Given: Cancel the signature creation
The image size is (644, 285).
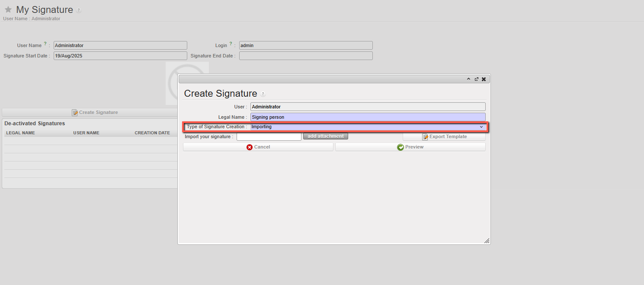Looking at the screenshot, I should pyautogui.click(x=258, y=147).
